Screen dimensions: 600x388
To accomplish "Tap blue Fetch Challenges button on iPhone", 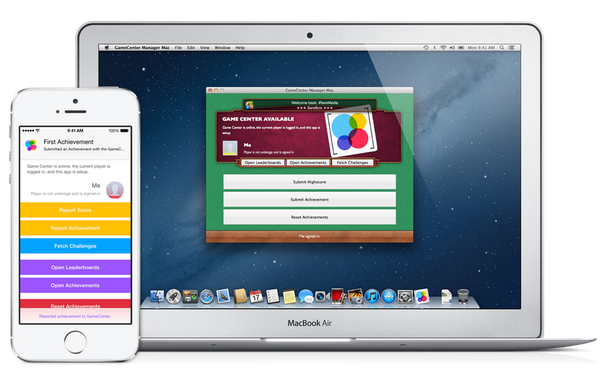I will click(75, 246).
